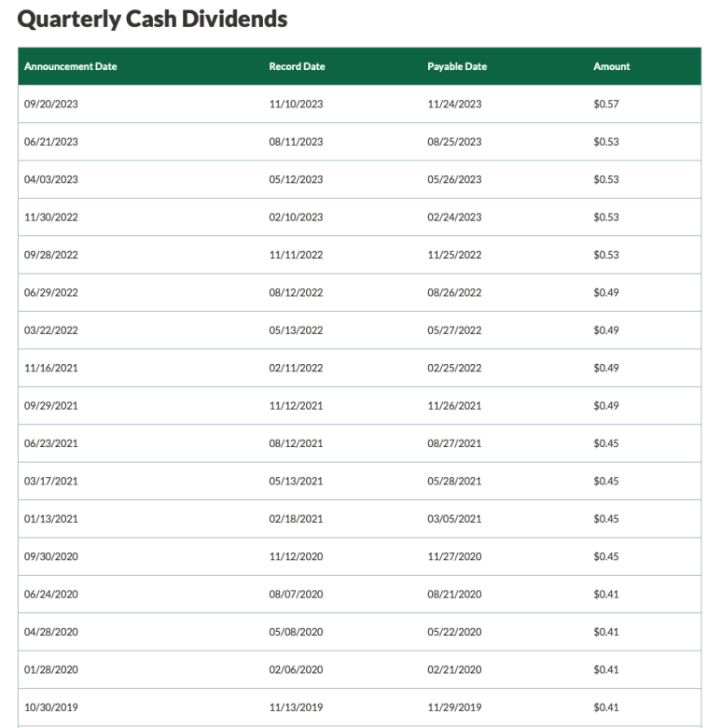Viewport: 721px width, 728px height.
Task: Select record date 11/10/2023
Action: click(296, 104)
